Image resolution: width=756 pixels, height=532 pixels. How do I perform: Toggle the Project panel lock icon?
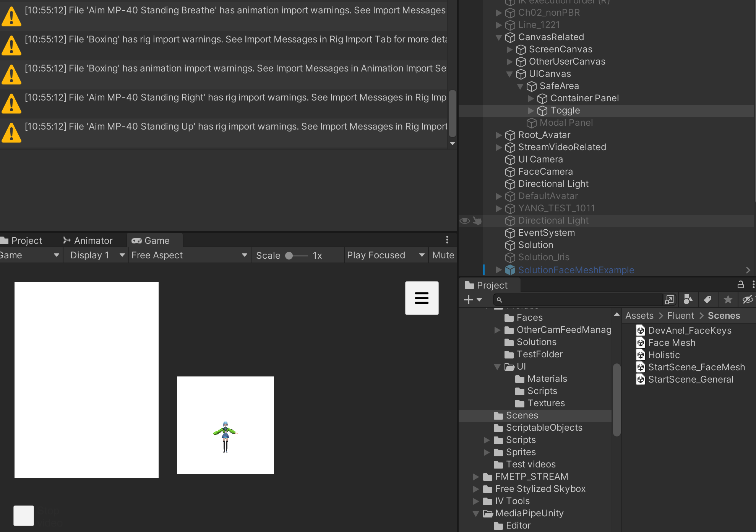[x=740, y=284]
